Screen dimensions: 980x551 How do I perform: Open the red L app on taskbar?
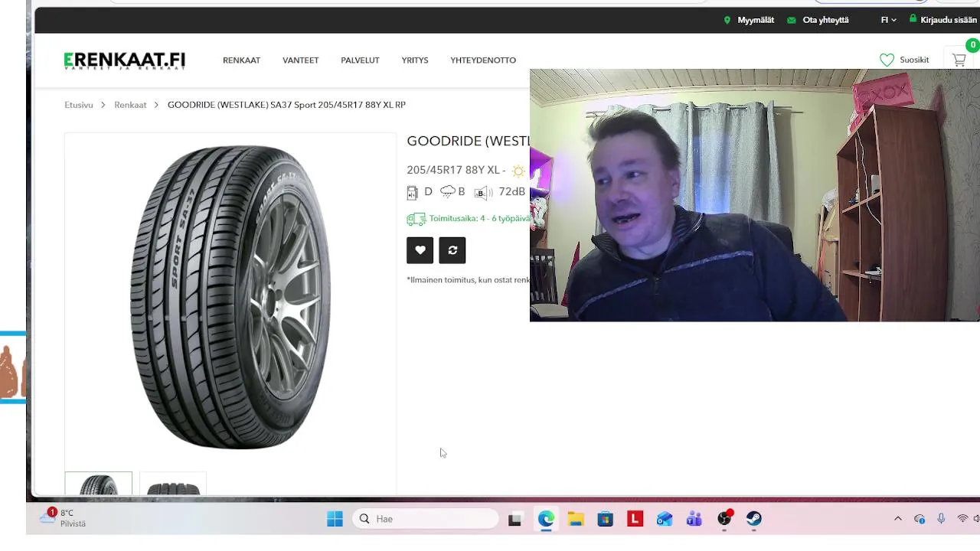pyautogui.click(x=635, y=519)
